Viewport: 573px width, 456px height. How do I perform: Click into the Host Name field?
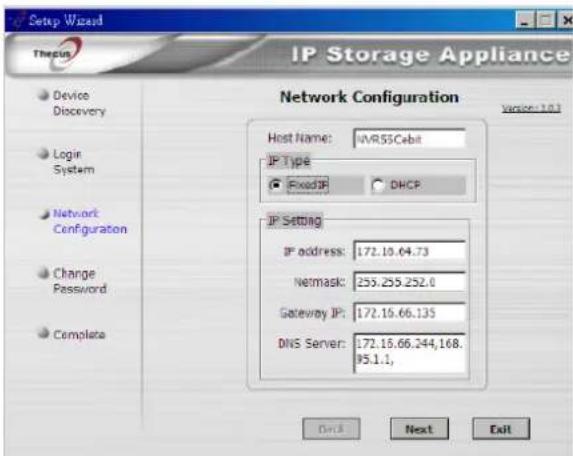(409, 138)
